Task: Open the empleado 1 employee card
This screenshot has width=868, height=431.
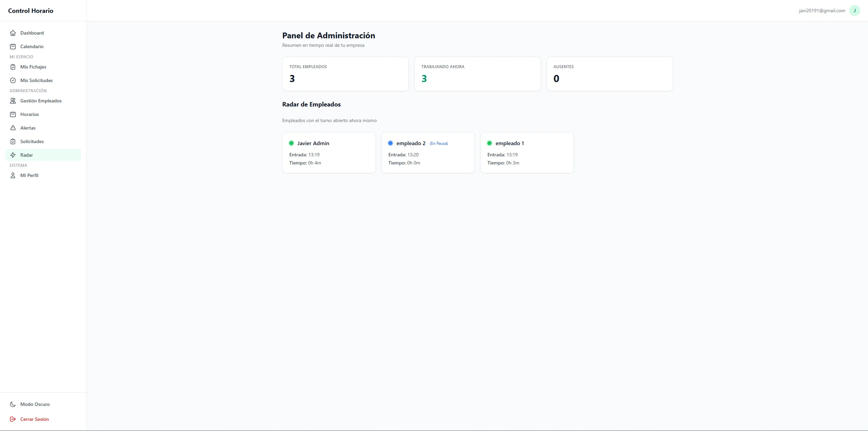Action: (527, 153)
